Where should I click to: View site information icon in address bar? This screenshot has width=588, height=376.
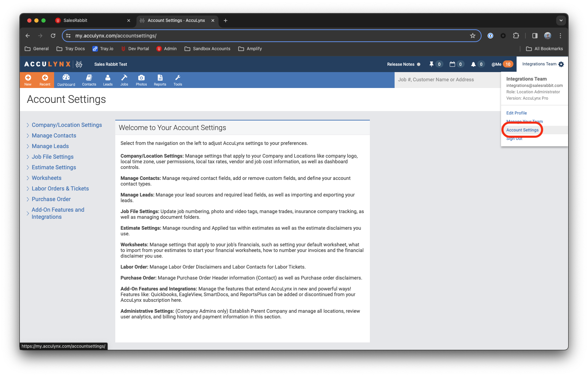(69, 36)
